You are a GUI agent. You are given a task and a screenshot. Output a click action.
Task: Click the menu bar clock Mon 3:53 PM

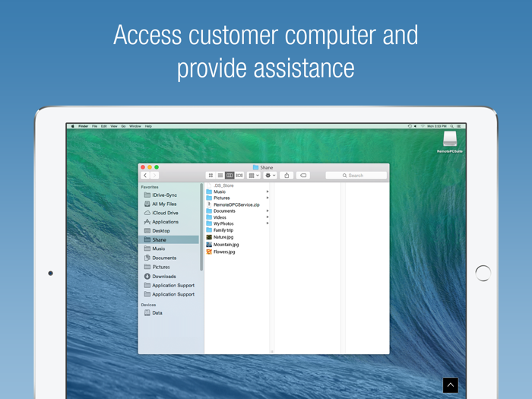437,126
